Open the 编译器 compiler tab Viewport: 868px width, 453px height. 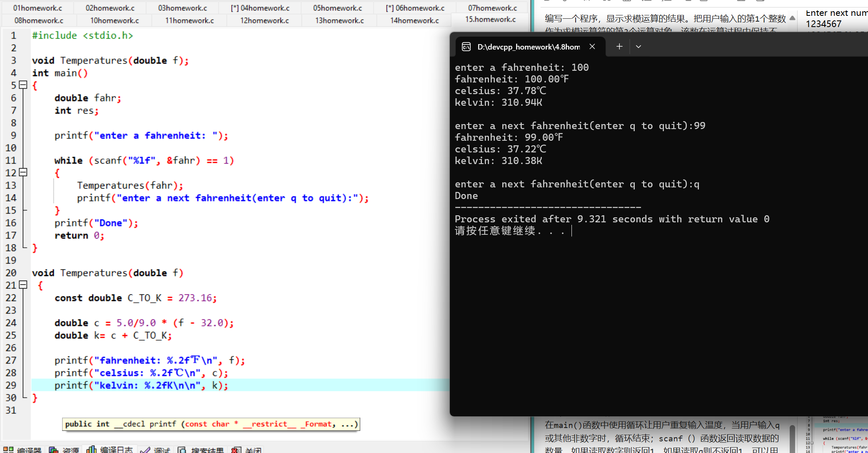23,450
